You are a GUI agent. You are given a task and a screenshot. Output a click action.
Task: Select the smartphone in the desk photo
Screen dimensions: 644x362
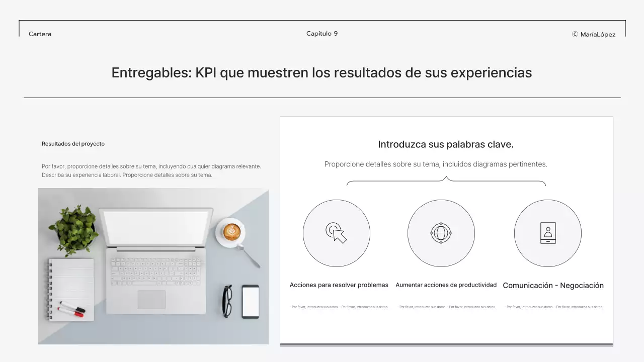click(x=250, y=302)
